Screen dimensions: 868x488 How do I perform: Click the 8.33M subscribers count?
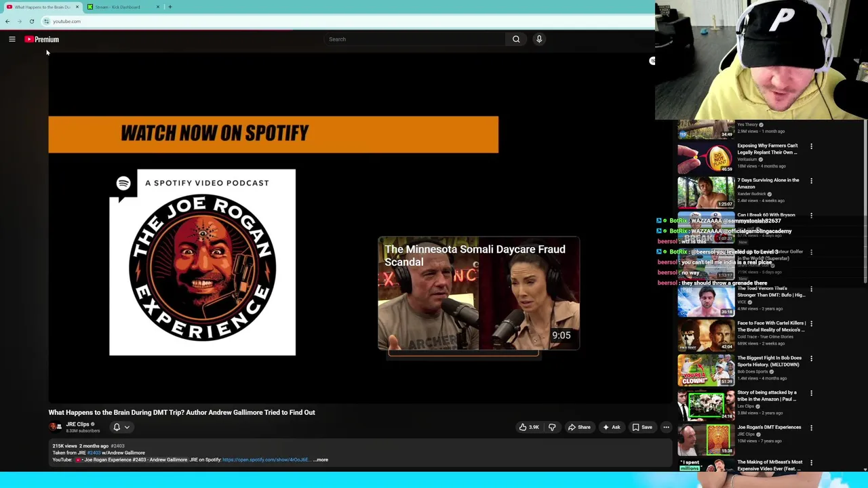pos(83,431)
